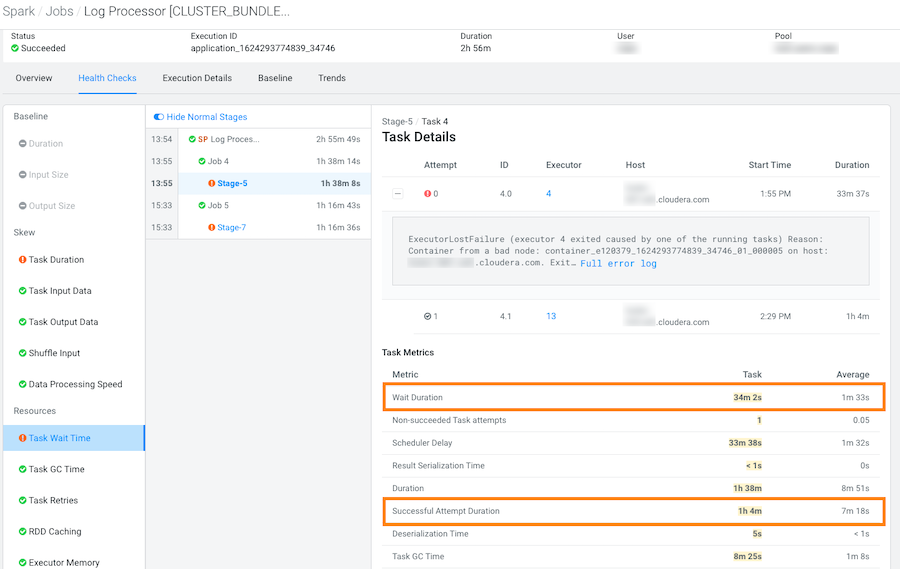
Task: Open the Execution Details tab
Action: point(197,78)
